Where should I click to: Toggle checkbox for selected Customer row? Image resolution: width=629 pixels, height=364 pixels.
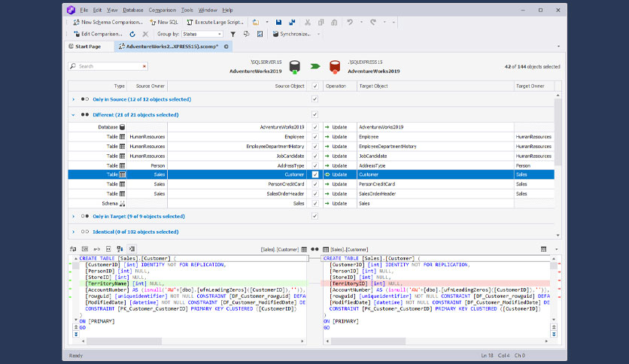(315, 174)
